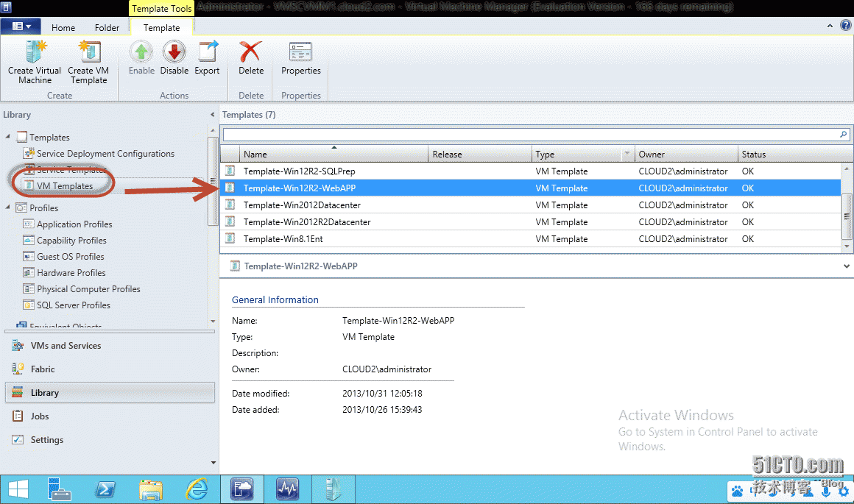
Task: Click the Export template icon
Action: tap(208, 52)
